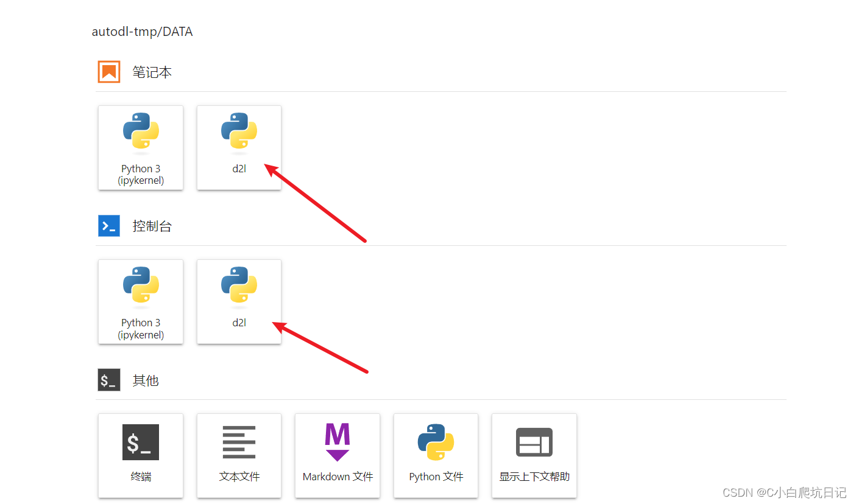The image size is (856, 504).
Task: Click the autodl-tmp/DATA path text
Action: click(x=142, y=32)
